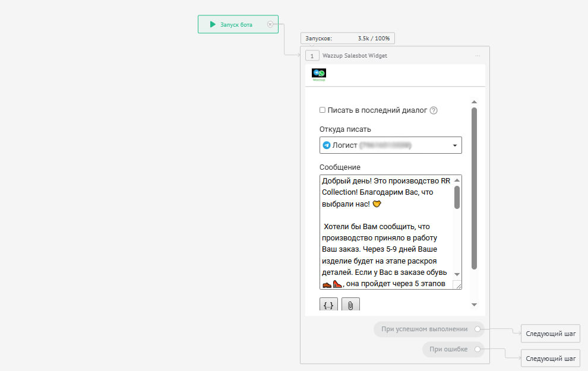This screenshot has width=588, height=371.
Task: Enable the Писать в последний диалог checkbox
Action: (x=323, y=110)
